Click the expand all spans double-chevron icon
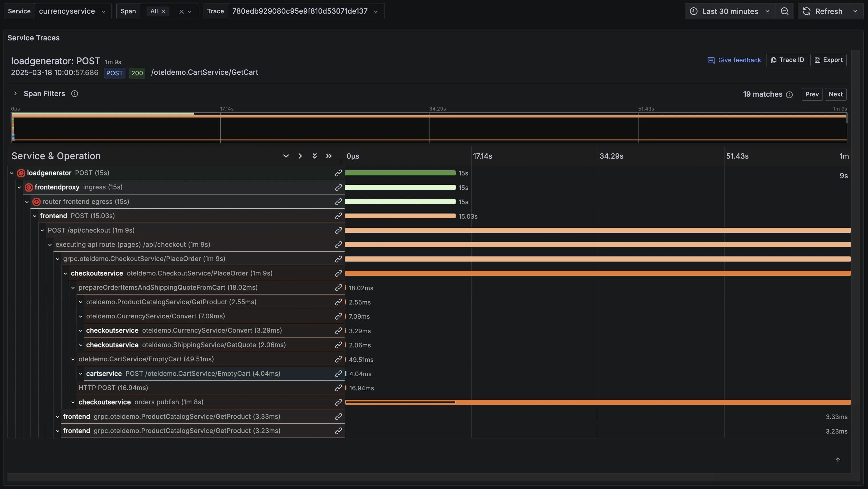 pos(314,156)
